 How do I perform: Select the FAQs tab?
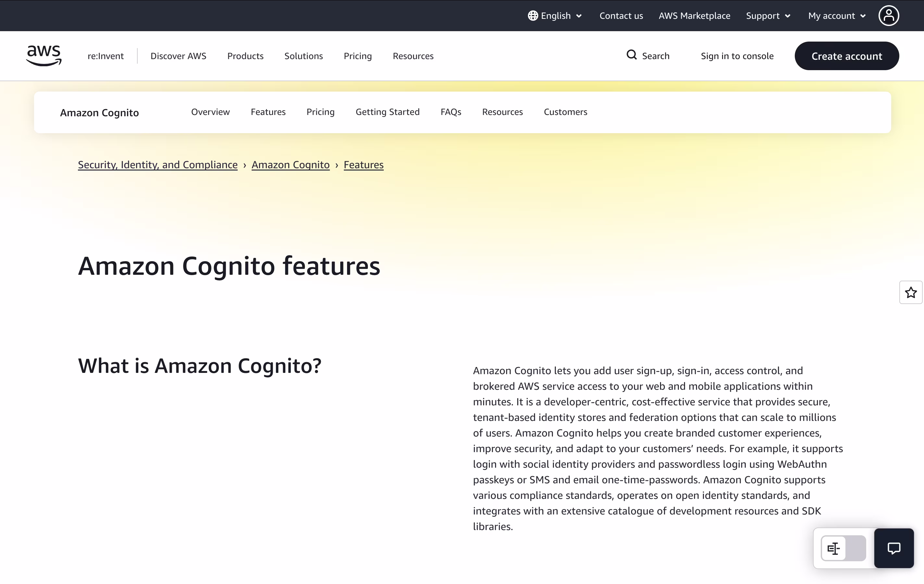pyautogui.click(x=451, y=112)
